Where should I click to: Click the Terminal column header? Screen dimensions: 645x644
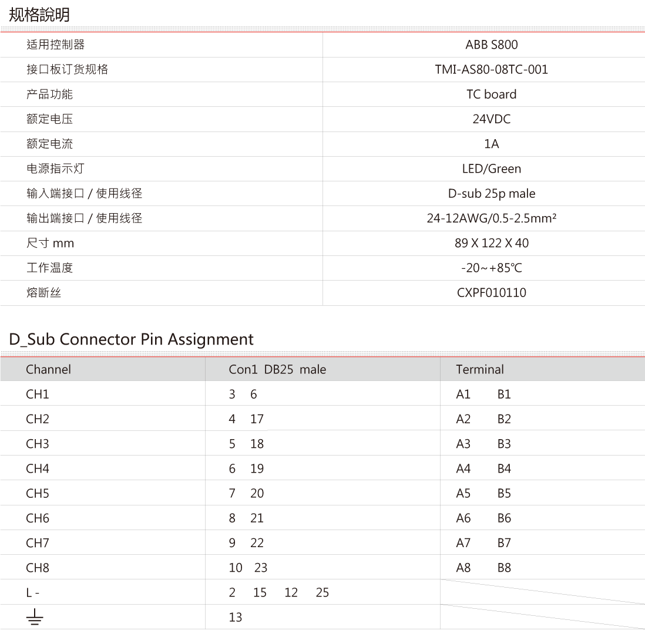tap(479, 369)
